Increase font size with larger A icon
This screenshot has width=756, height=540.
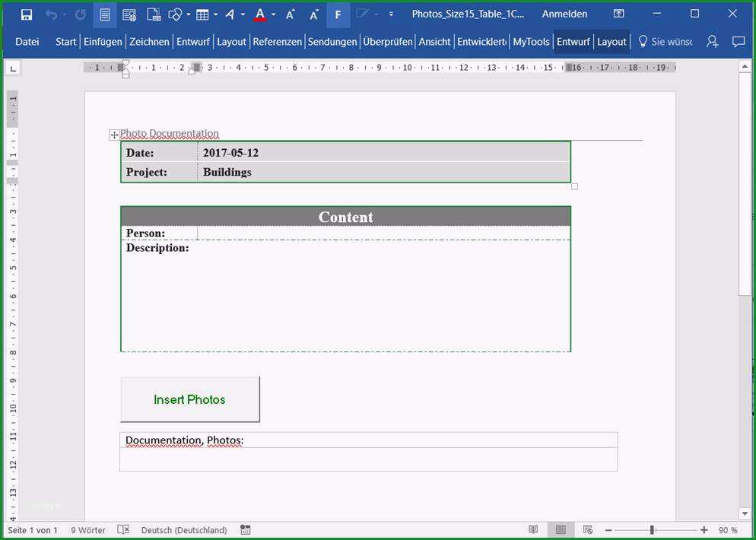(291, 14)
